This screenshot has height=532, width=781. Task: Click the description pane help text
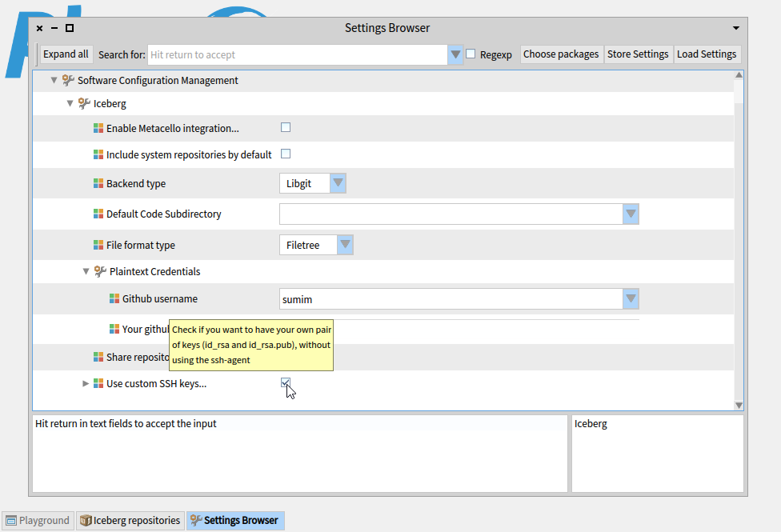tap(126, 423)
